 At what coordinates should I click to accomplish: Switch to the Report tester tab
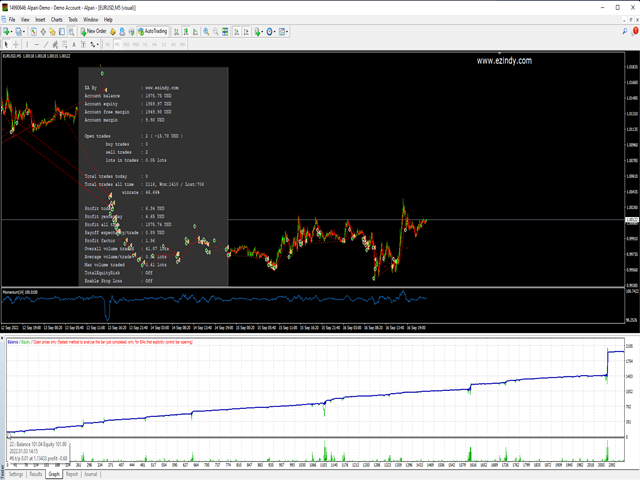click(x=72, y=474)
